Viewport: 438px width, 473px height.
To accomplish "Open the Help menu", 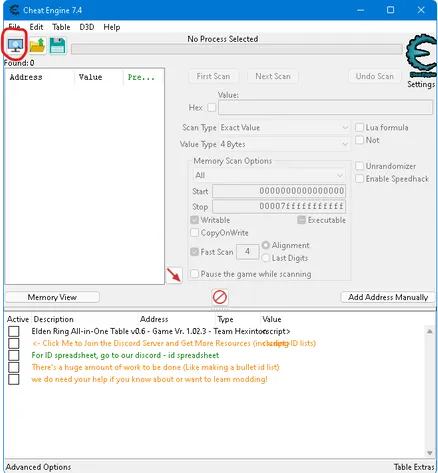I will 112,27.
